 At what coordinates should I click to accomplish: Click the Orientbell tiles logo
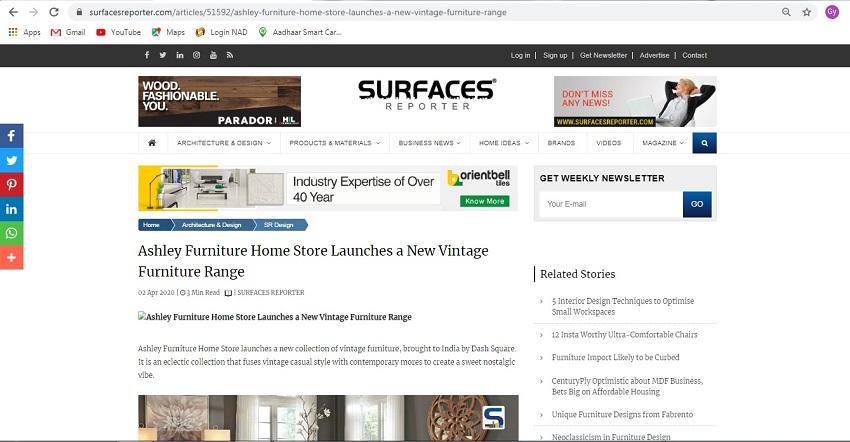coord(479,178)
